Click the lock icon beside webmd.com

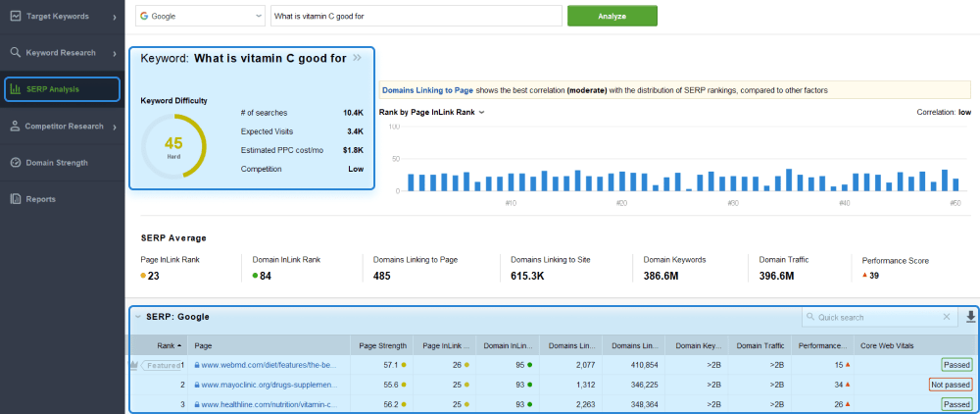[198, 365]
